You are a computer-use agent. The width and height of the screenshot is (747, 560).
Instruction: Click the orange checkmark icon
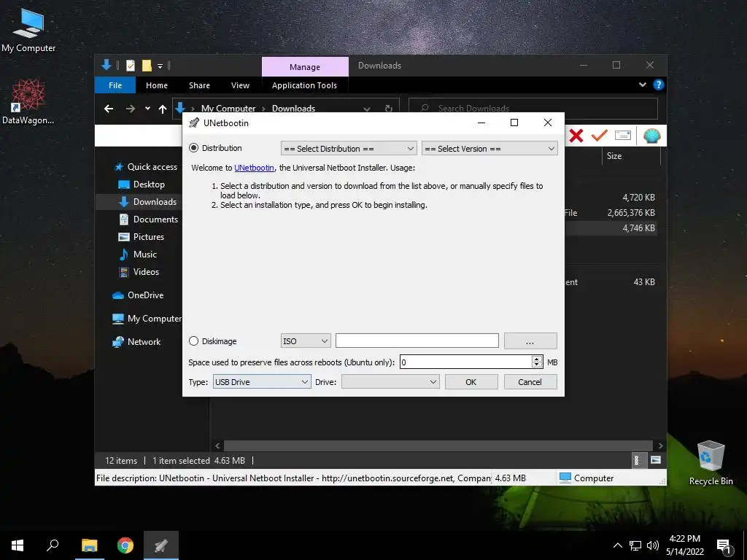(x=600, y=136)
